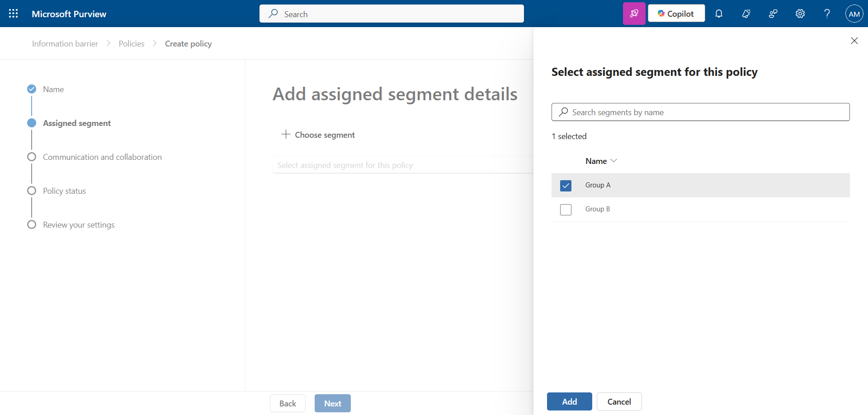Cancel the segment selection panel
868x415 pixels.
pos(619,401)
